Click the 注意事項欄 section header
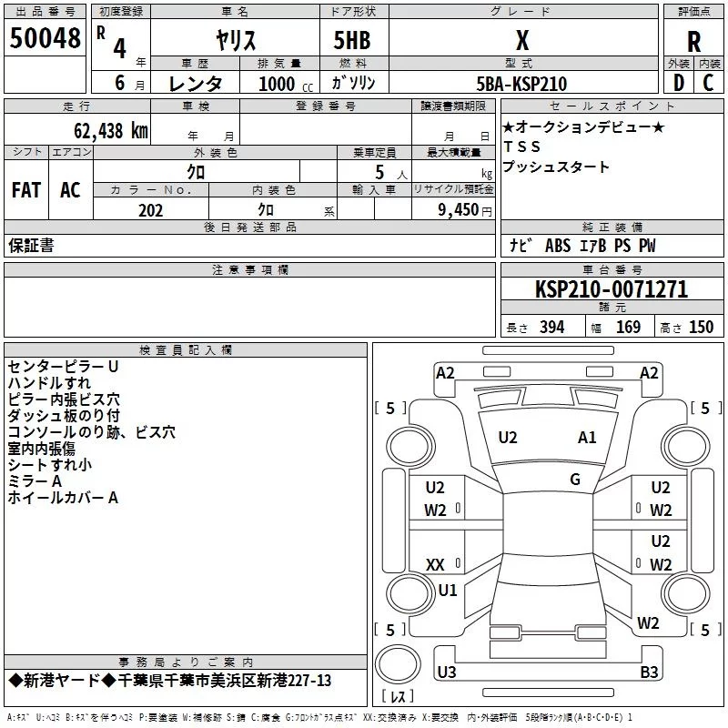This screenshot has width=728, height=728. (x=249, y=269)
